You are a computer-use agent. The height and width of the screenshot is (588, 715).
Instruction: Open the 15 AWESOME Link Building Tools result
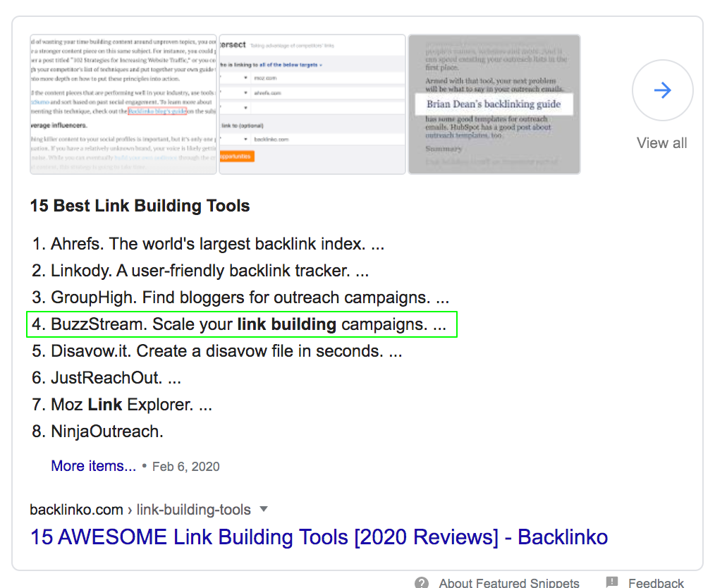point(319,537)
